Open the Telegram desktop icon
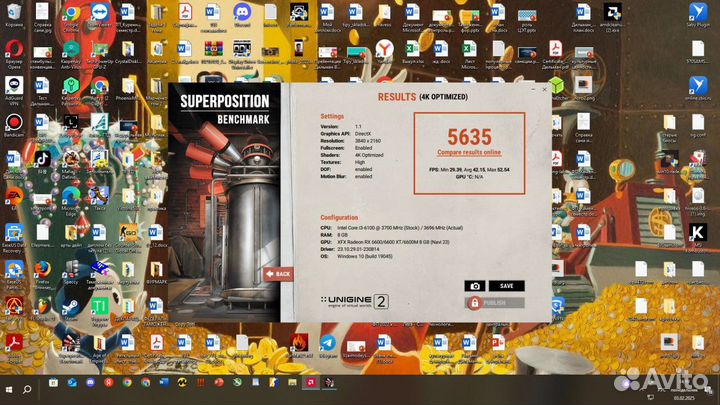Screen dimensions: 720x405 [x=327, y=346]
